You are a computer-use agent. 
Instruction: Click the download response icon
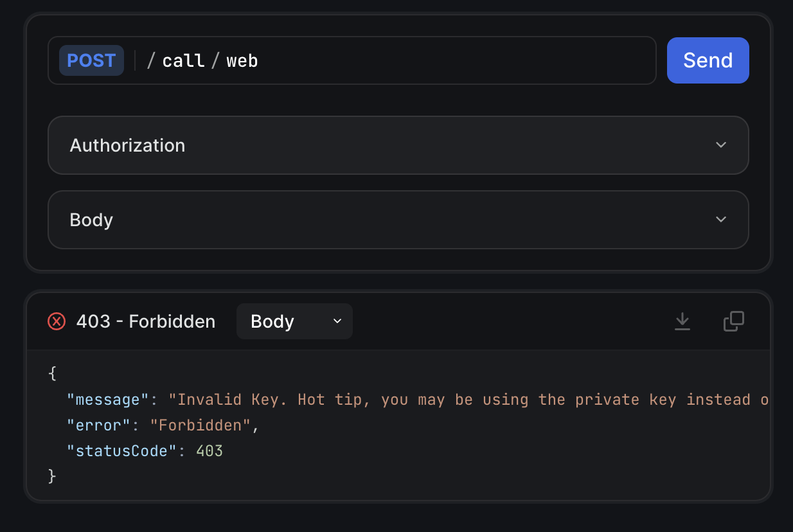click(x=682, y=321)
